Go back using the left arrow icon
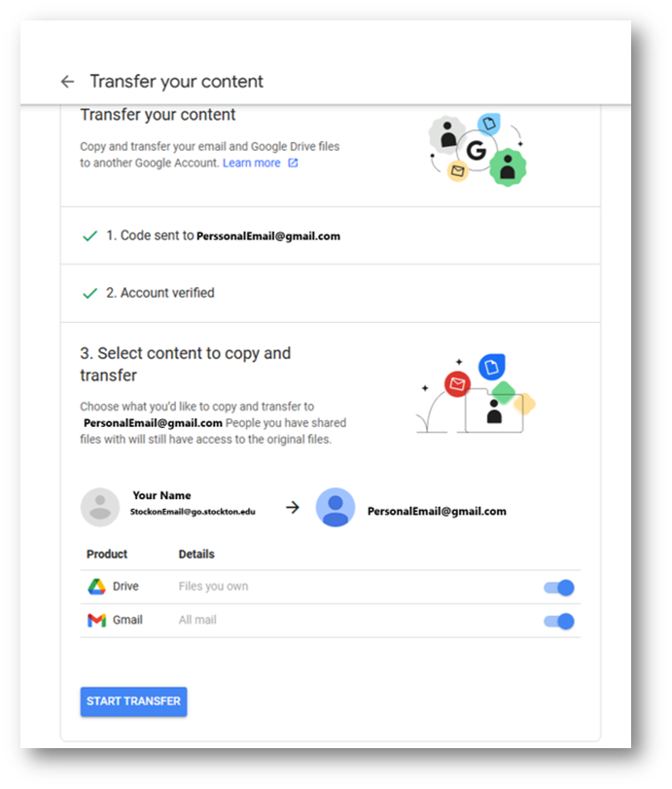Screen dimensions: 672x789 click(x=67, y=82)
